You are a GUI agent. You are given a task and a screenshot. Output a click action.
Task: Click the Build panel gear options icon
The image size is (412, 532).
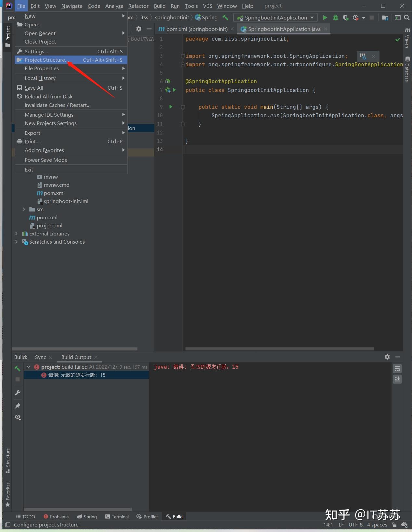(x=387, y=357)
